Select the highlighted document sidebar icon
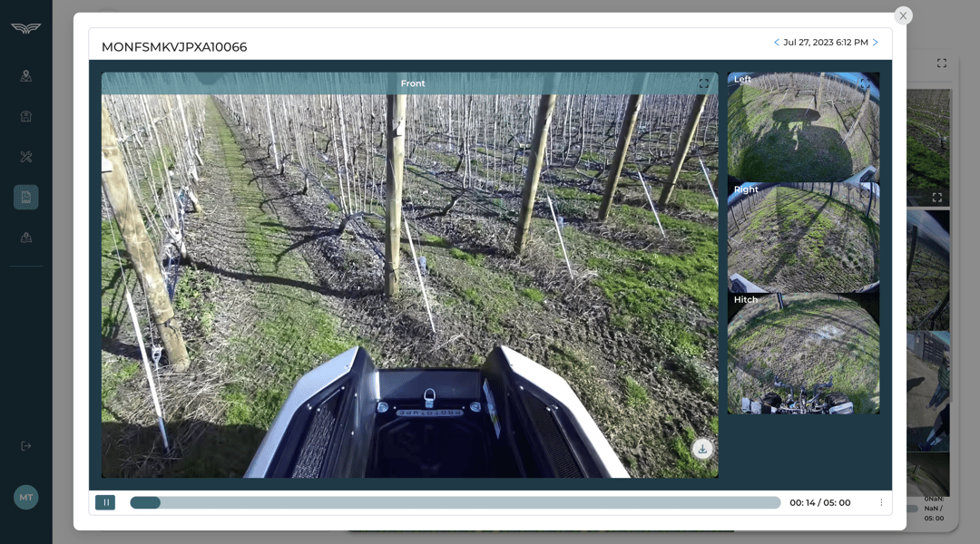The width and height of the screenshot is (980, 544). (x=26, y=197)
